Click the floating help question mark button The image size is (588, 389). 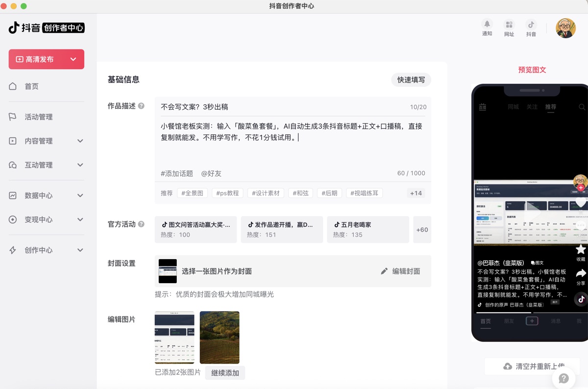563,378
